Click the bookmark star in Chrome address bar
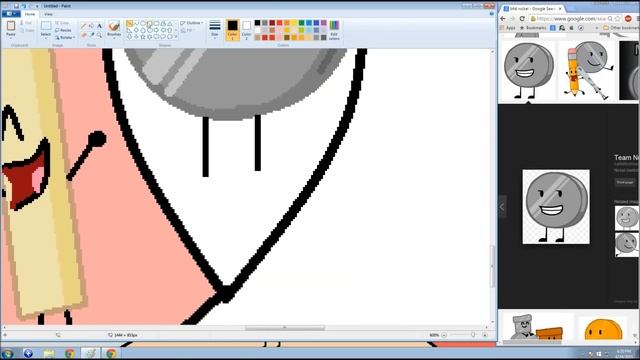 click(x=618, y=19)
